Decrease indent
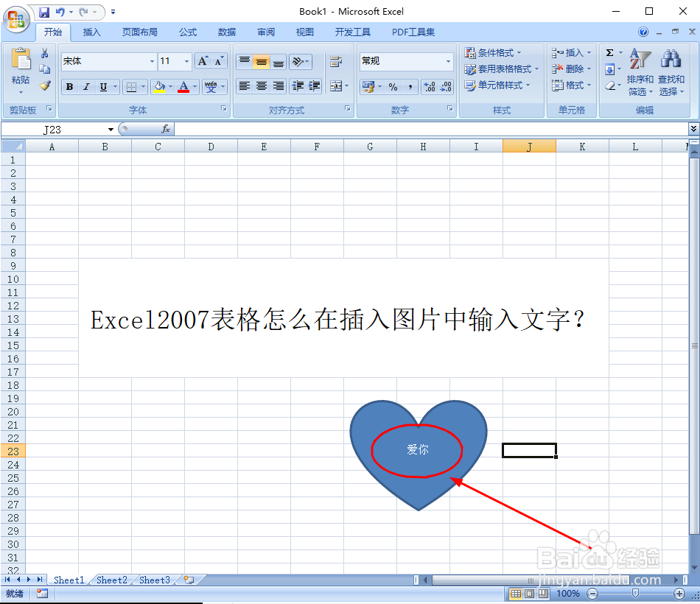Image resolution: width=700 pixels, height=604 pixels. click(298, 85)
